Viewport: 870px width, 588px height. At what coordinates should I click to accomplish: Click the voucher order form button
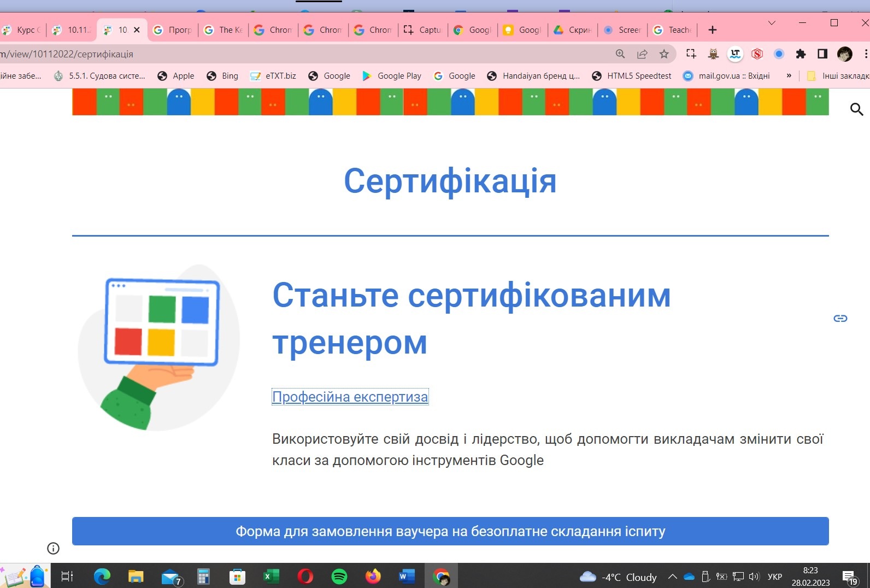(450, 531)
